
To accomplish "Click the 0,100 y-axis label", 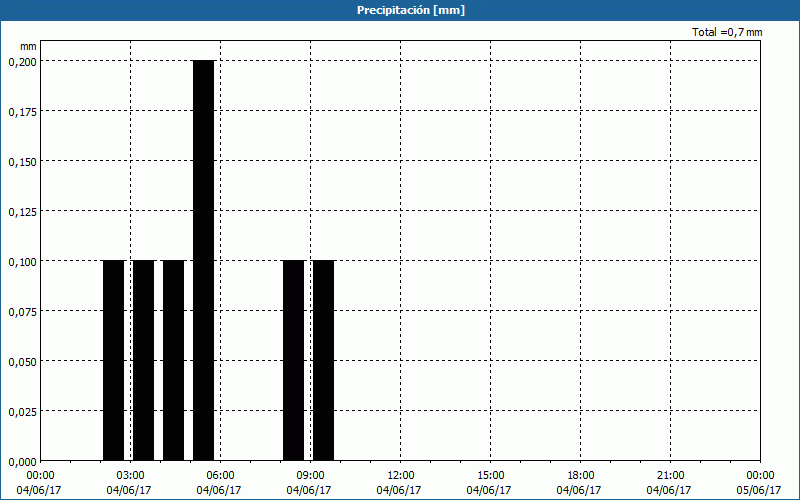I will (x=22, y=262).
